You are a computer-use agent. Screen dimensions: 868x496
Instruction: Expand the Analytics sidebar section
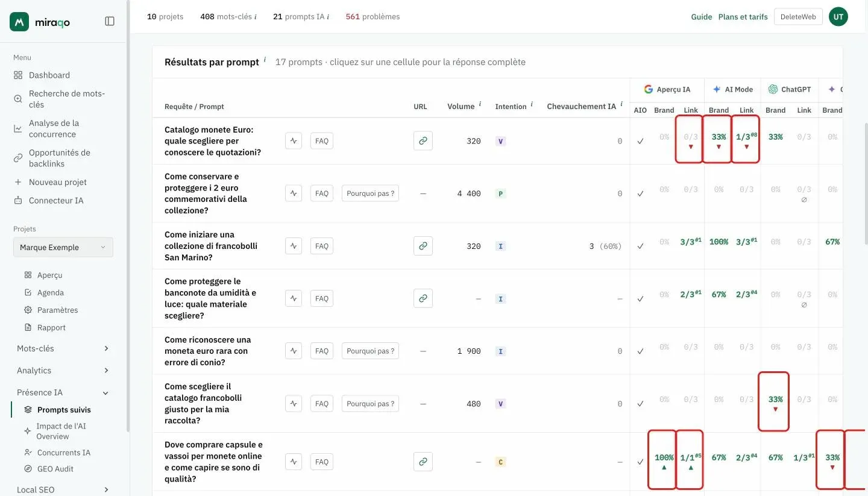point(63,371)
